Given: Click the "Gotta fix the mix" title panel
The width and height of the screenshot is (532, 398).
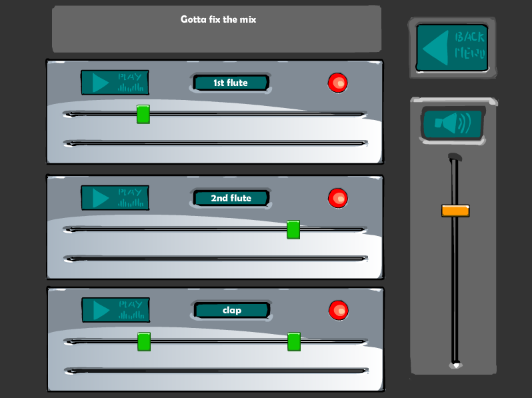Looking at the screenshot, I should pyautogui.click(x=217, y=29).
